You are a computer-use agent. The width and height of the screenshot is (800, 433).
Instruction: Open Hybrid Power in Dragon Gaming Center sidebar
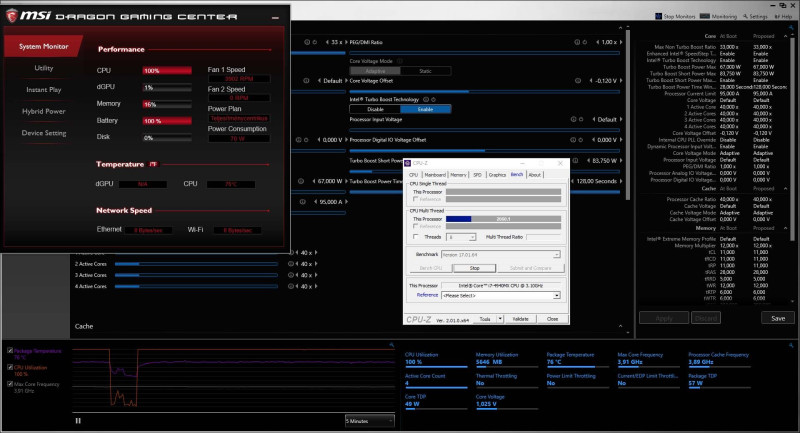(44, 111)
